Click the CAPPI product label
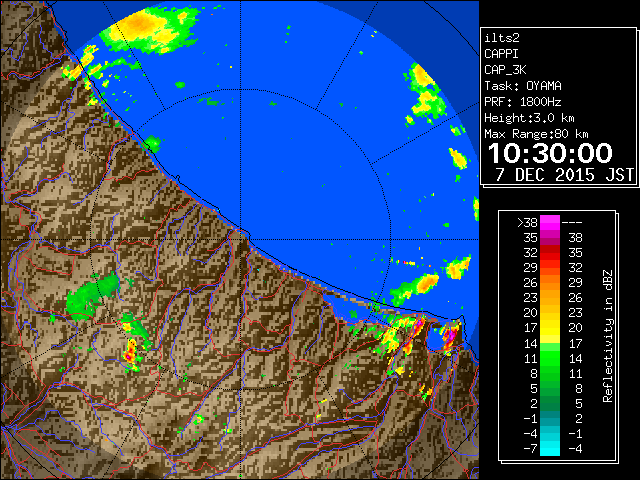 501,54
